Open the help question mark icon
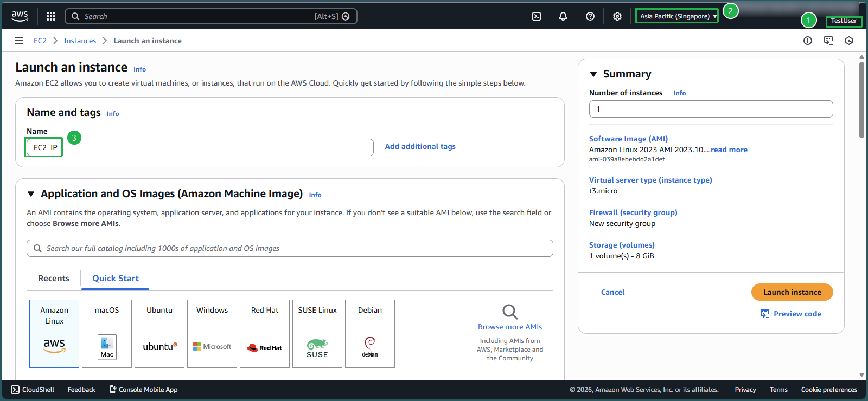Image resolution: width=868 pixels, height=401 pixels. pyautogui.click(x=590, y=16)
